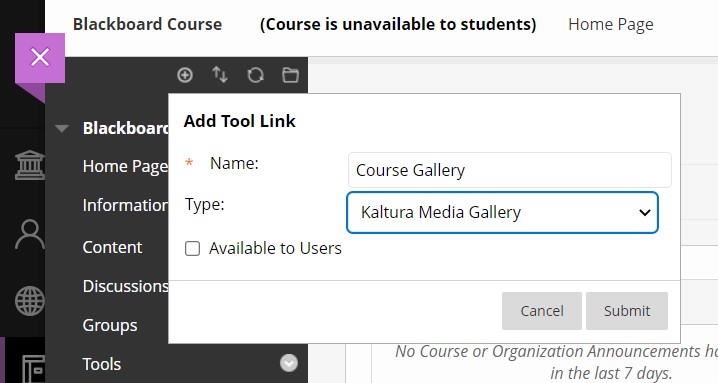Close the course menu with purple X
Image resolution: width=718 pixels, height=383 pixels.
tap(40, 58)
